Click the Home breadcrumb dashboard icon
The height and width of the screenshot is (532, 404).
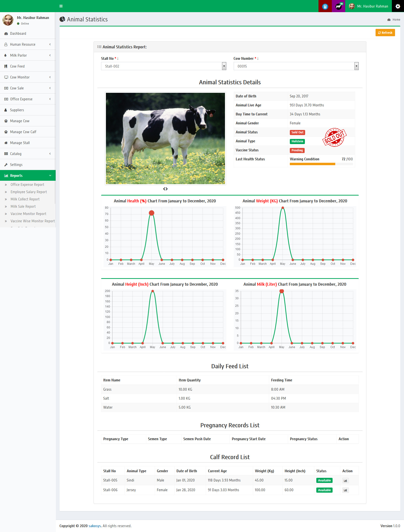pos(389,20)
